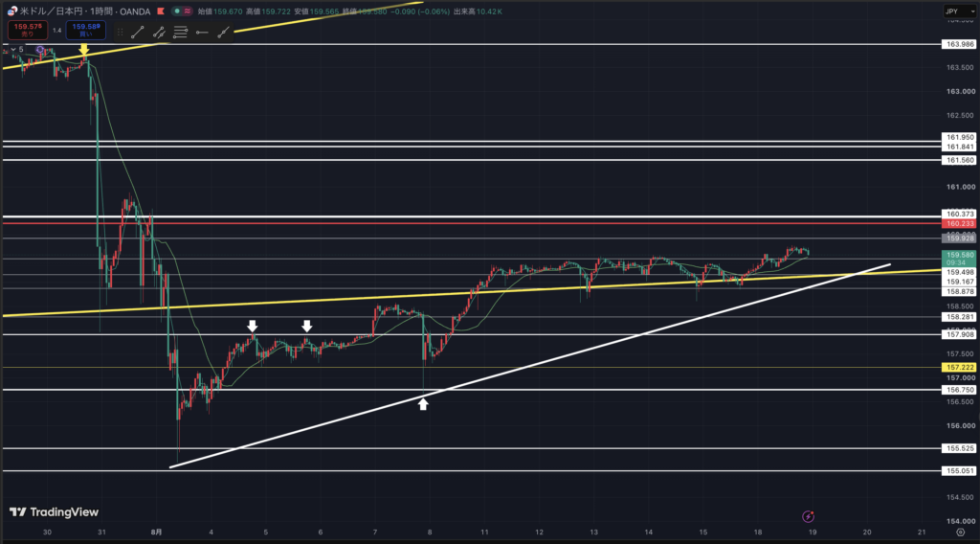The height and width of the screenshot is (544, 980).
Task: Click date 19 on time axis
Action: 813,533
